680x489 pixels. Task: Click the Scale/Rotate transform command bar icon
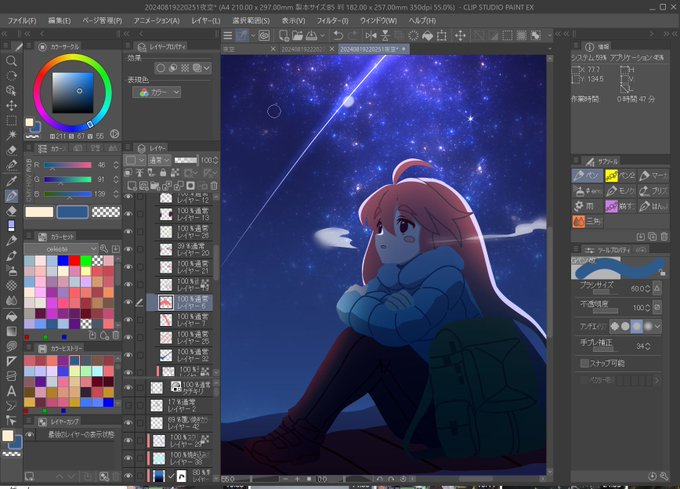tap(441, 36)
